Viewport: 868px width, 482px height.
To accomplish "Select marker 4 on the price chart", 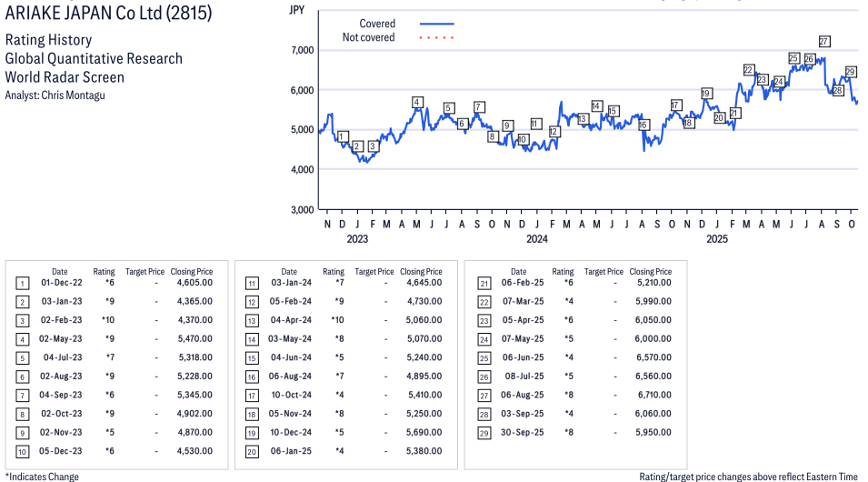I will (417, 102).
